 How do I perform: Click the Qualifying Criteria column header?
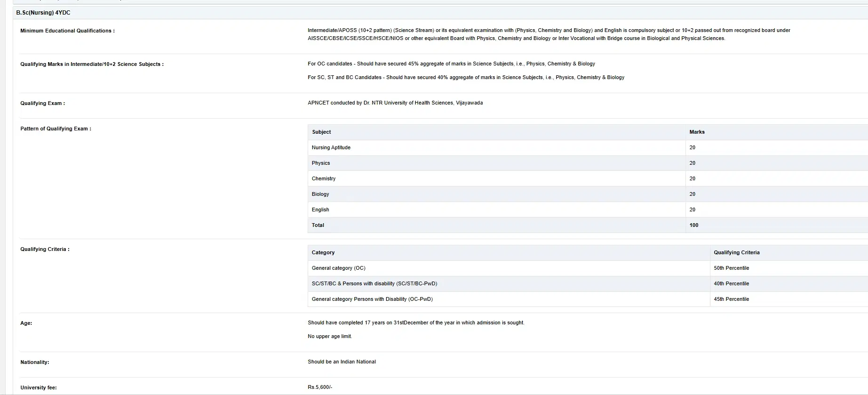(736, 253)
